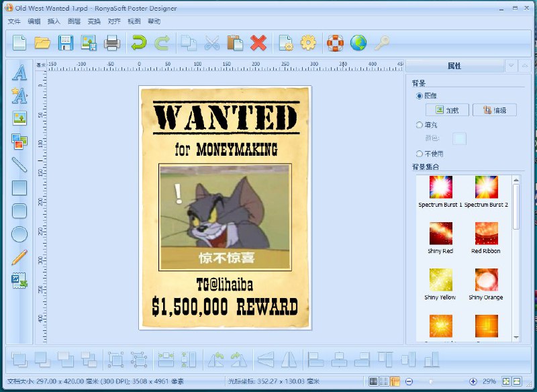
Task: Select the cat picture on poster
Action: pos(225,217)
